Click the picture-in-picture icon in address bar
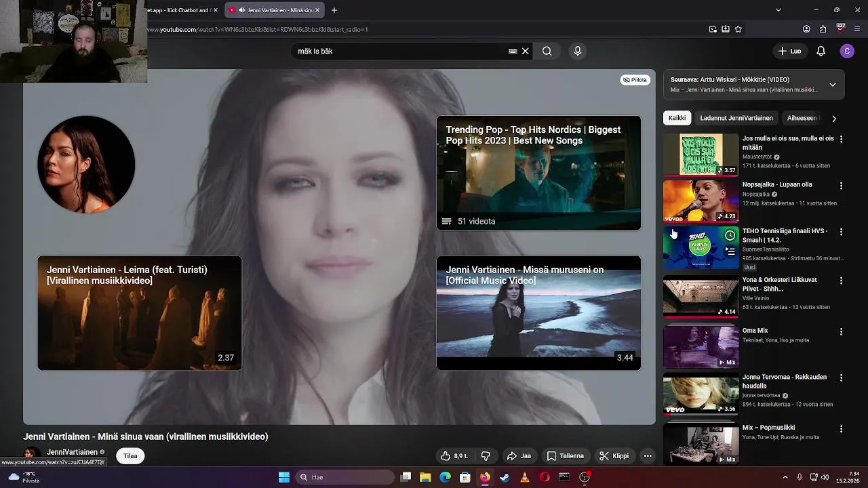 pos(713,29)
